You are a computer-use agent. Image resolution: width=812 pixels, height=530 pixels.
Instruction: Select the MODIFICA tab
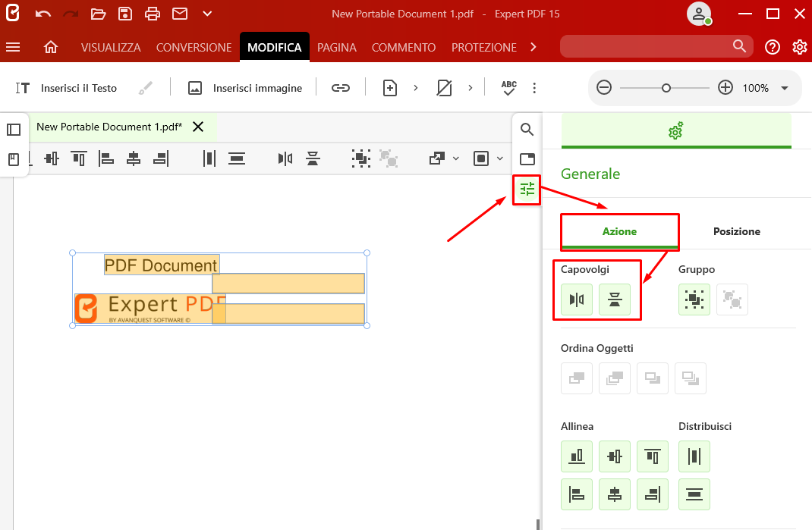(275, 48)
